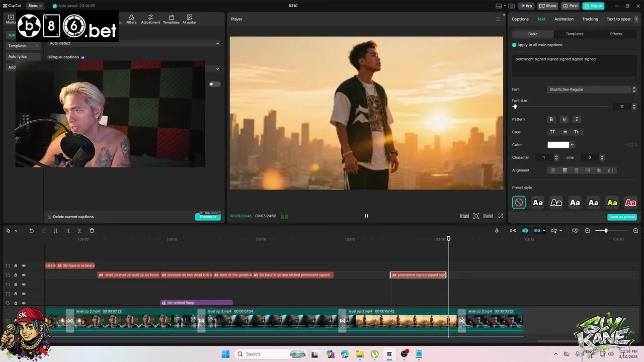644x362 pixels.
Task: Open the Filters panel
Action: tap(131, 20)
